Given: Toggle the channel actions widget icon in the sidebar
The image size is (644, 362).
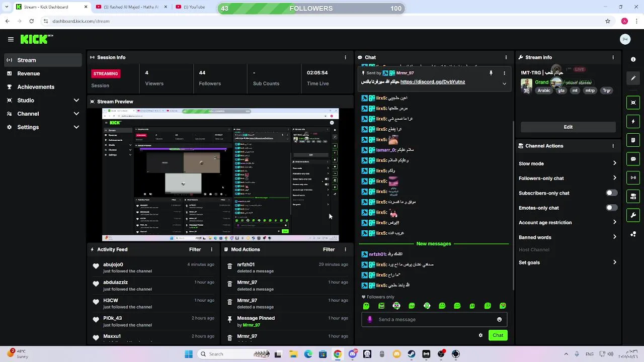Looking at the screenshot, I should pos(633,197).
